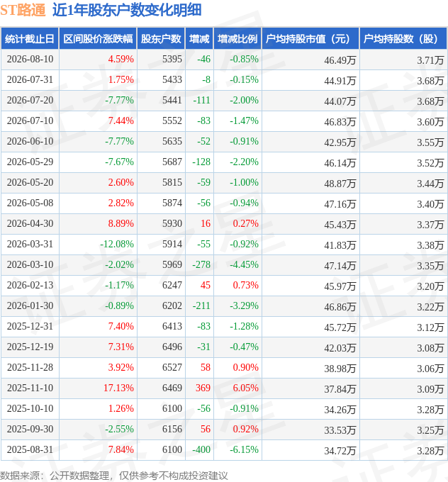This screenshot has width=448, height=482.
Task: Select the 17.13% price change cell
Action: pos(98,388)
